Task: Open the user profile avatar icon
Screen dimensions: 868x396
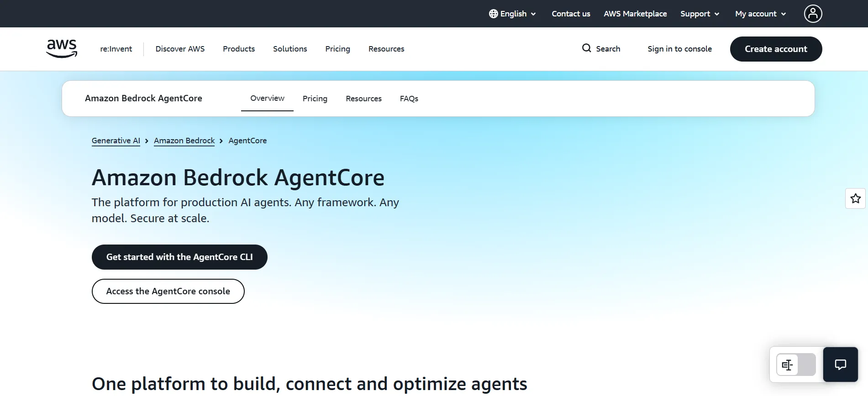Action: [x=813, y=14]
